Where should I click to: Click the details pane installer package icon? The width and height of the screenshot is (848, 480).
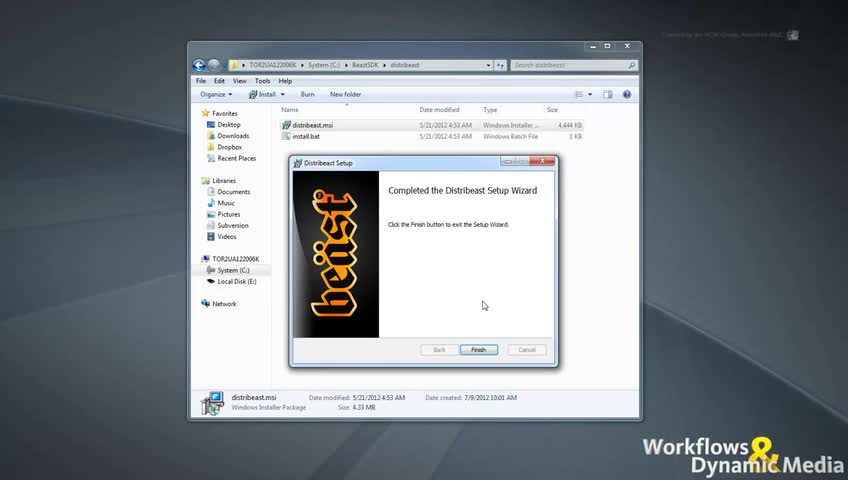click(212, 403)
